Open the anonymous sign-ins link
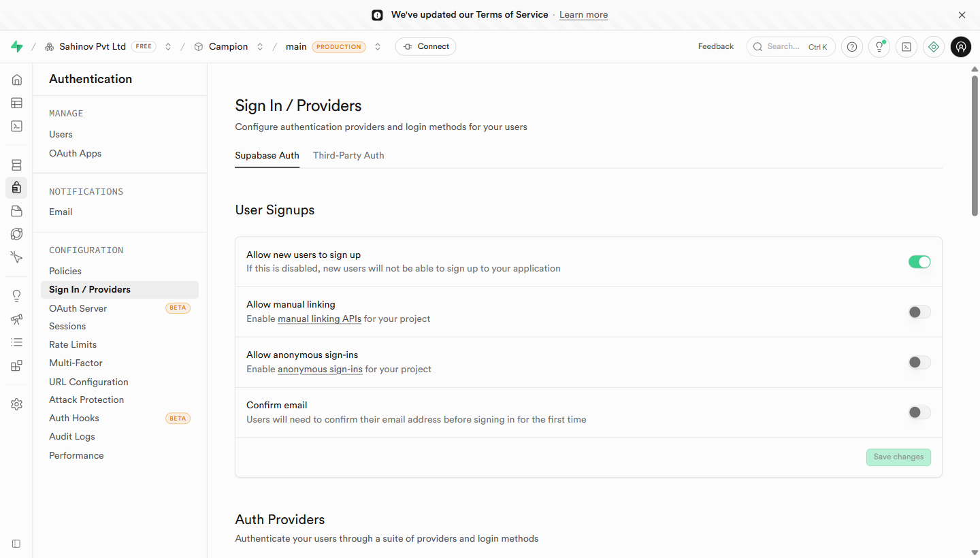 coord(320,370)
